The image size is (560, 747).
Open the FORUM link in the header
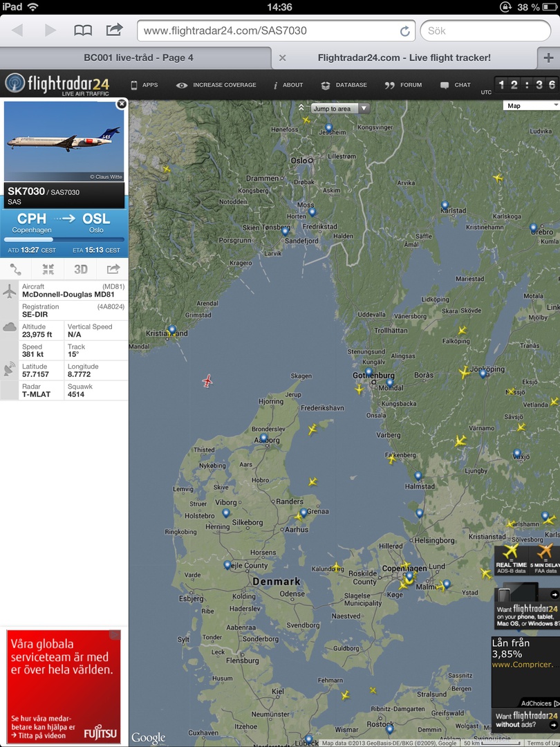click(x=403, y=85)
